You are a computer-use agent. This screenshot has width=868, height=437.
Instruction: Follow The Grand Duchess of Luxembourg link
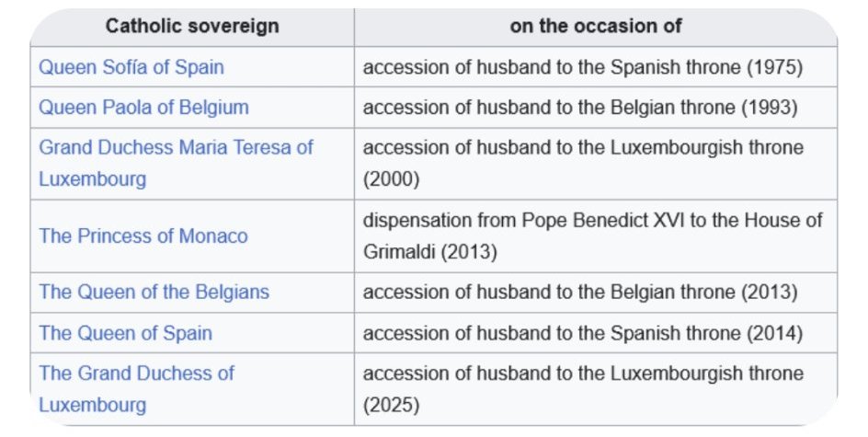tap(136, 374)
